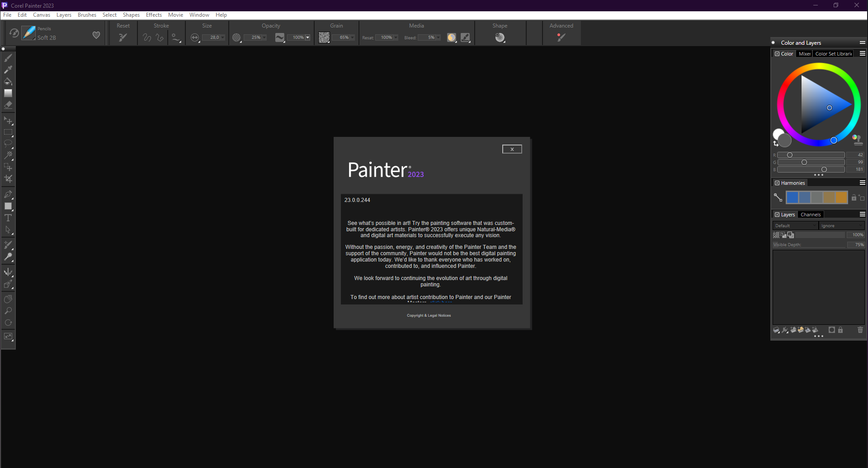Open the Copyright & Legal Notices link

pyautogui.click(x=429, y=315)
